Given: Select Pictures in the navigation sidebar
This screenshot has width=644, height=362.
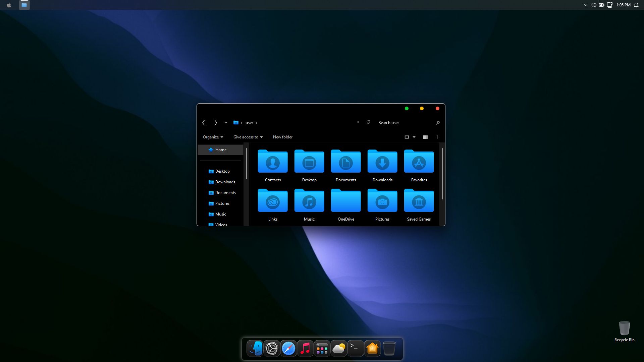Looking at the screenshot, I should pos(222,203).
